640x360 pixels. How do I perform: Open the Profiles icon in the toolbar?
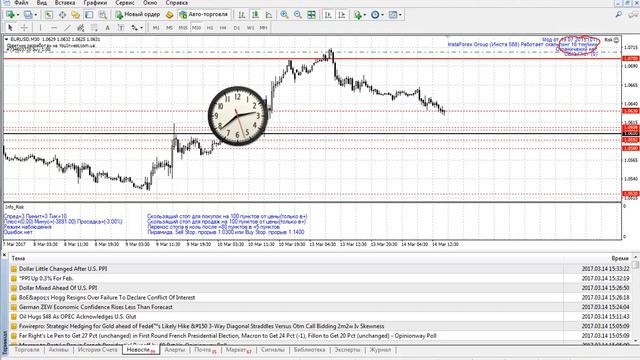point(28,15)
